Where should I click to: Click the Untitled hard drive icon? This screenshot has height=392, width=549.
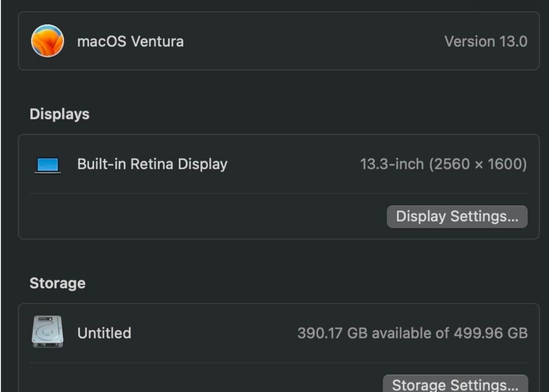47,332
